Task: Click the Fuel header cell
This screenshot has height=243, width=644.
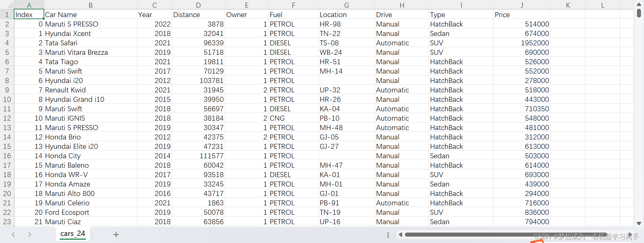Action: coord(293,15)
